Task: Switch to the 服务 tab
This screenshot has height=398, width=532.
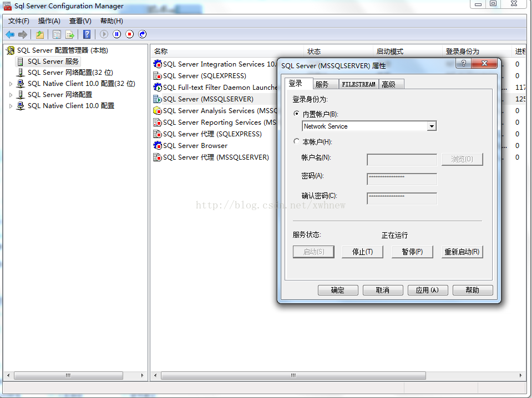Action: (325, 84)
